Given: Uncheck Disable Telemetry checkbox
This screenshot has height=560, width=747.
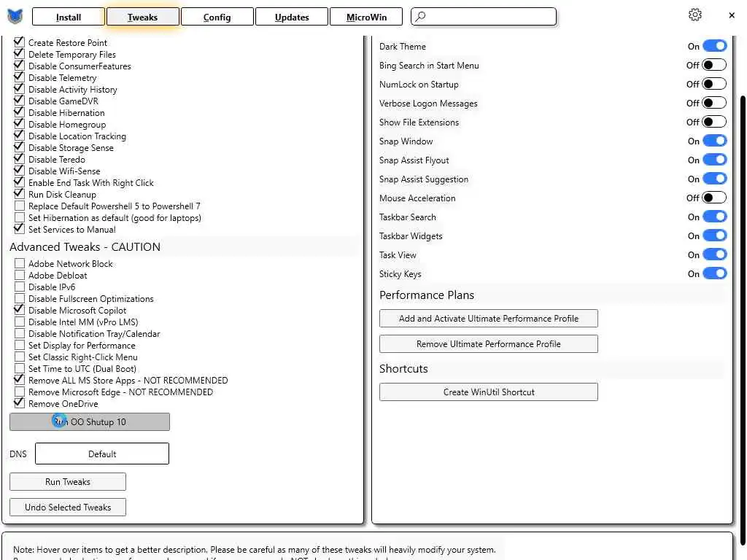Looking at the screenshot, I should [19, 77].
